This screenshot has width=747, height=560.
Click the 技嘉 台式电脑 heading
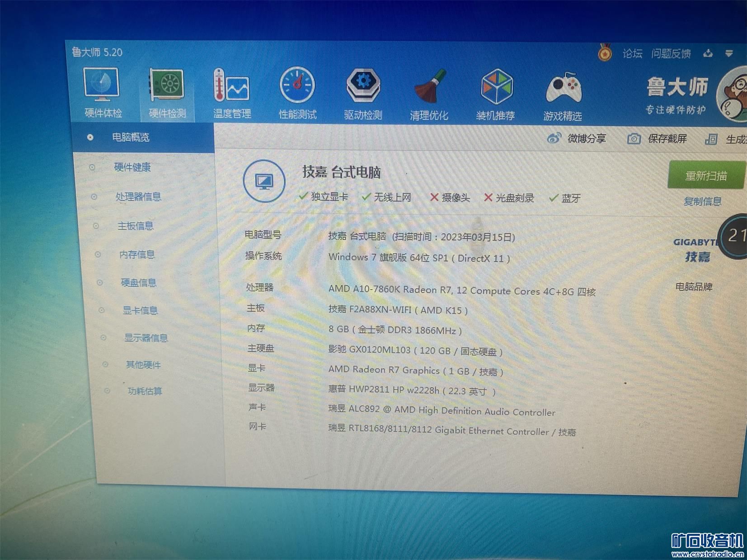tap(342, 172)
